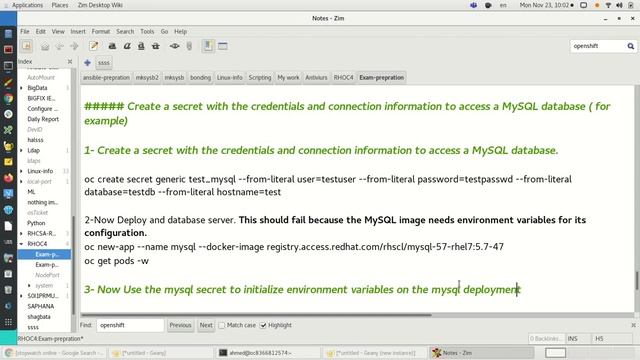Toggle the side panes icon in toolbar
The width and height of the screenshot is (640, 360).
click(208, 46)
